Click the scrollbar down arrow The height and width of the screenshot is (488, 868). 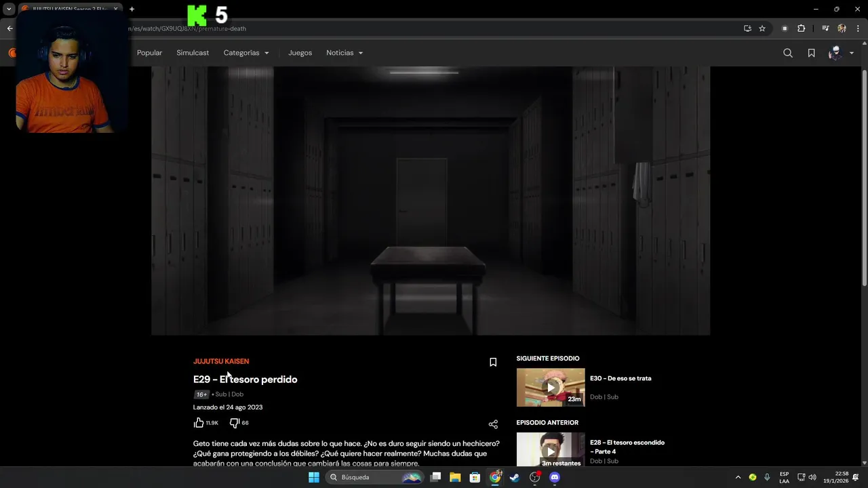point(864,463)
